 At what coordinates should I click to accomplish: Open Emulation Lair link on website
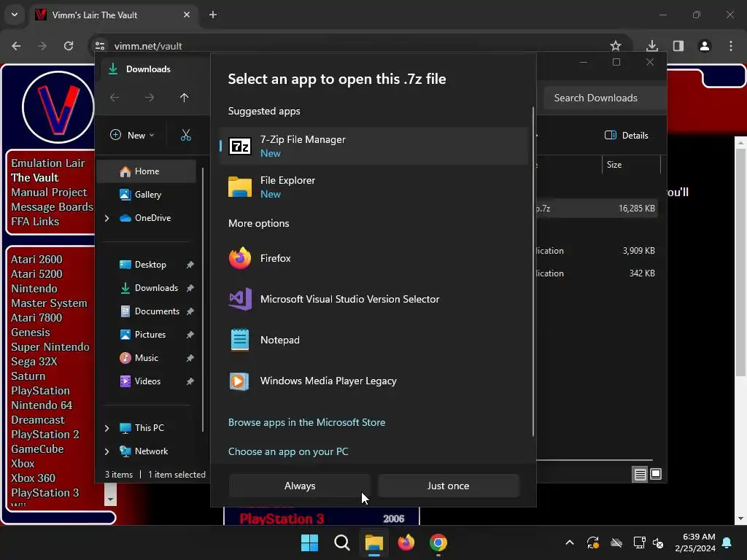(47, 163)
